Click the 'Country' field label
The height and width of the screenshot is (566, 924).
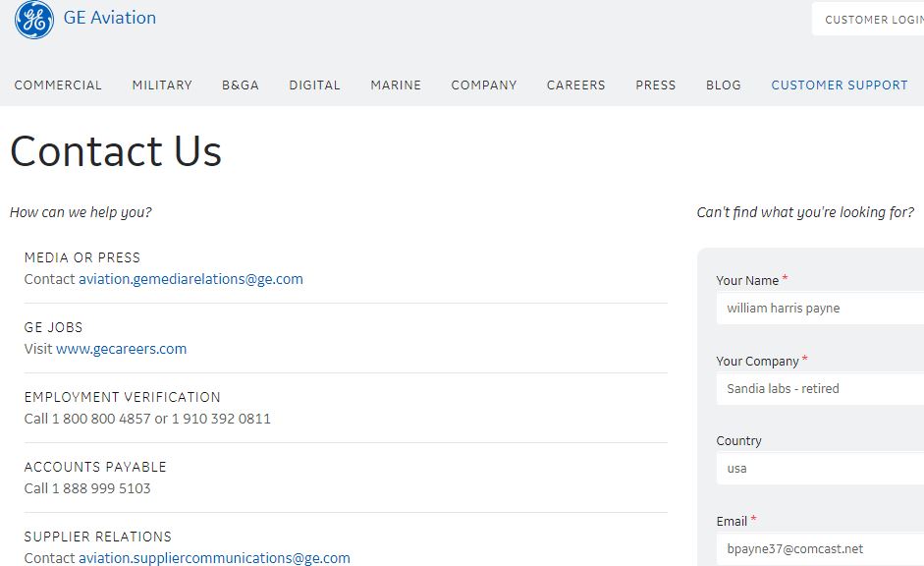pos(739,441)
